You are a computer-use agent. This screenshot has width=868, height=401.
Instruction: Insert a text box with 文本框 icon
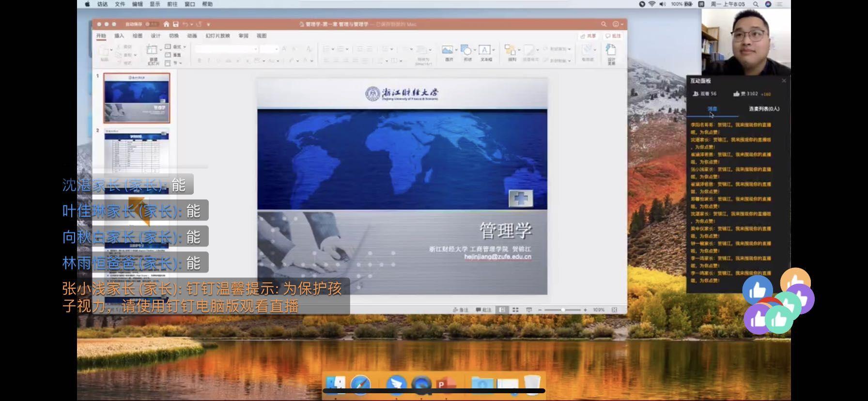[485, 50]
